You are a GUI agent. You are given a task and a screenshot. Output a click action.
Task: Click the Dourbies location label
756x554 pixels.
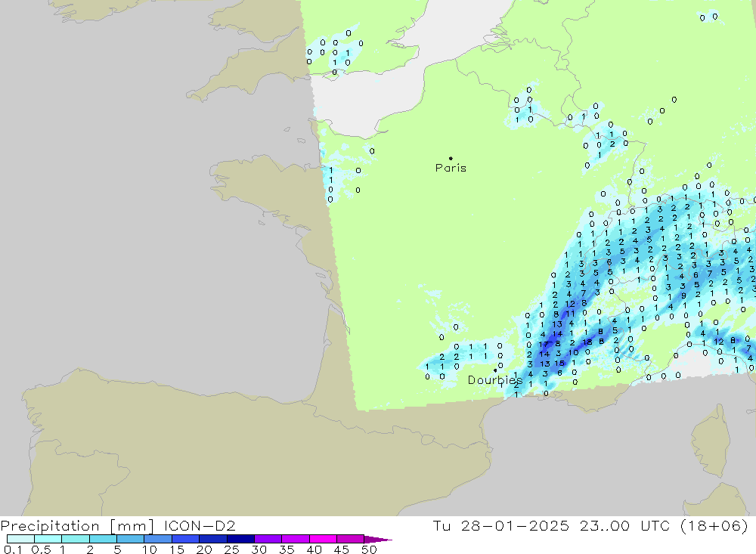coord(494,380)
